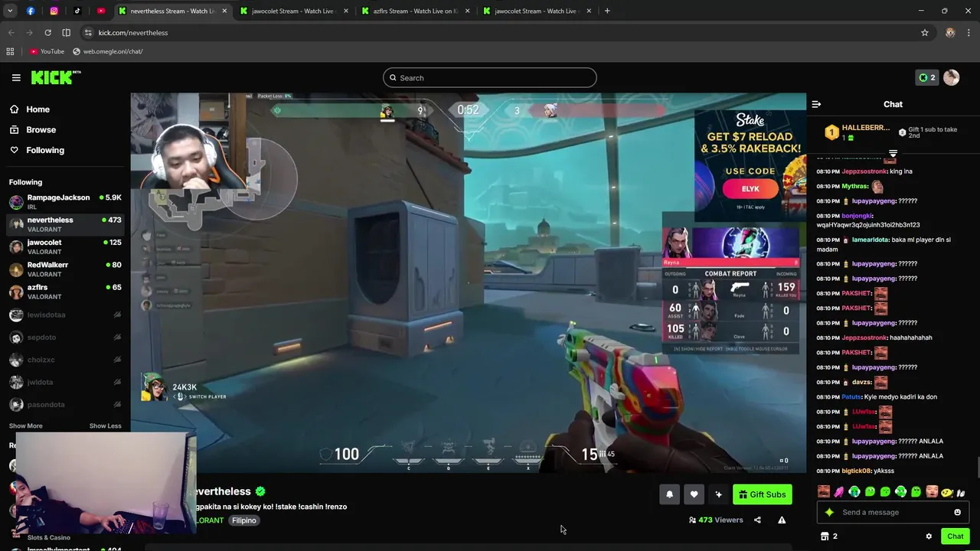Click the share stream icon
This screenshot has width=980, height=551.
coord(757,520)
